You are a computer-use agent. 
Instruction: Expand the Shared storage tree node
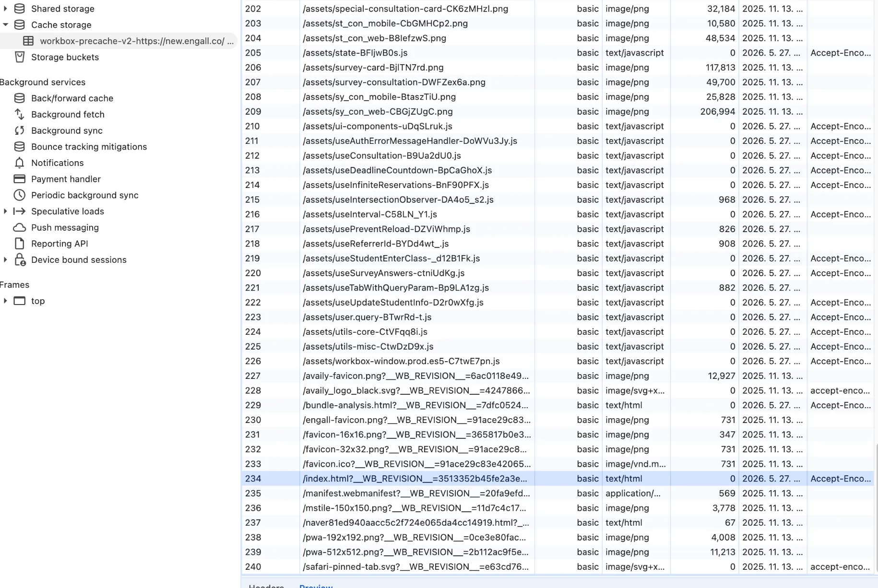pos(5,9)
